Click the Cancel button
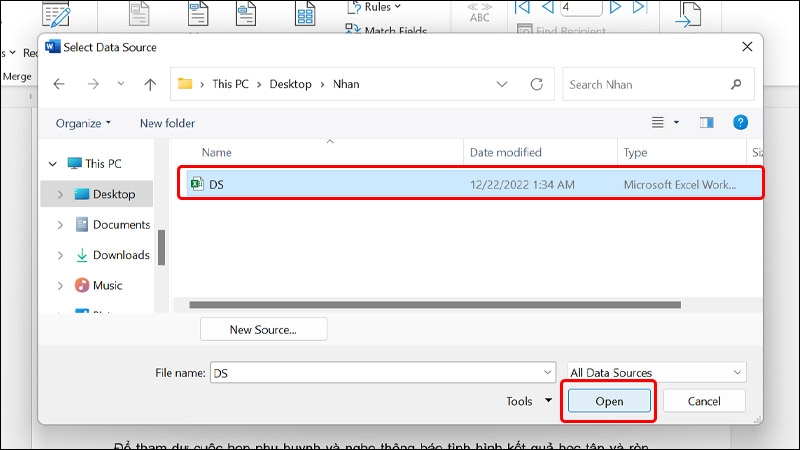The width and height of the screenshot is (800, 450). (704, 401)
